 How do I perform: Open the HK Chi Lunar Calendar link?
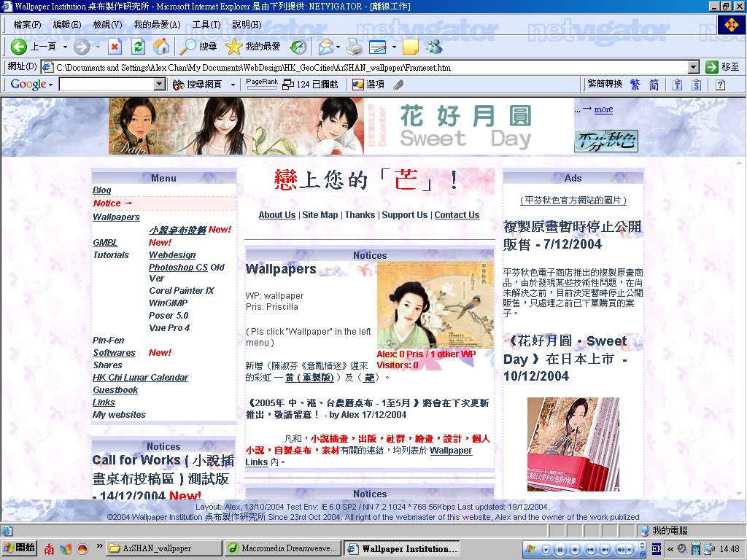pos(141,377)
